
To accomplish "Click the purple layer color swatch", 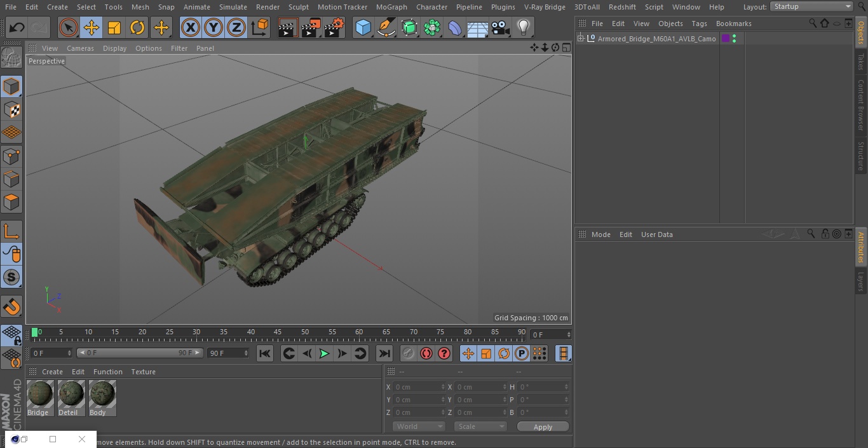I will tap(726, 39).
